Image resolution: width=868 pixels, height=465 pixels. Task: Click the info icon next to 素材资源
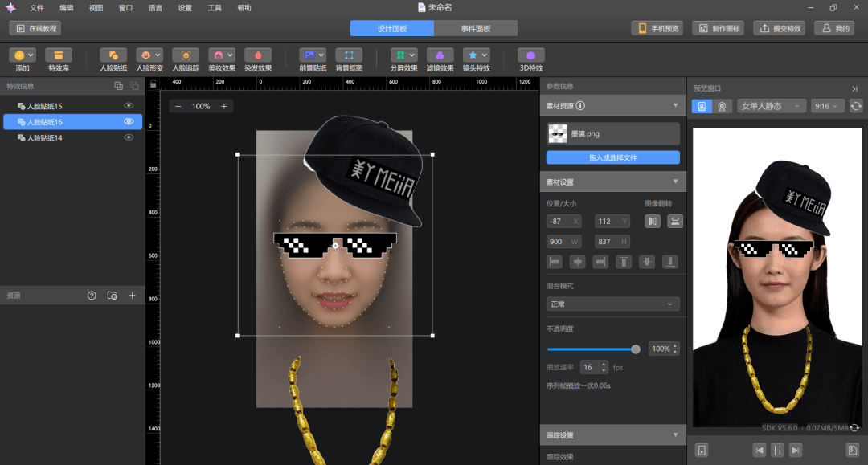[580, 105]
